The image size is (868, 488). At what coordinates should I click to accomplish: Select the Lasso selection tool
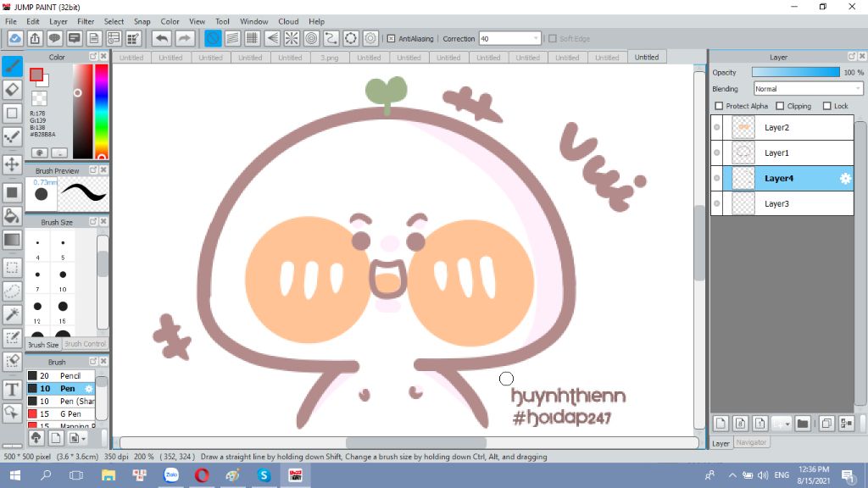click(12, 291)
